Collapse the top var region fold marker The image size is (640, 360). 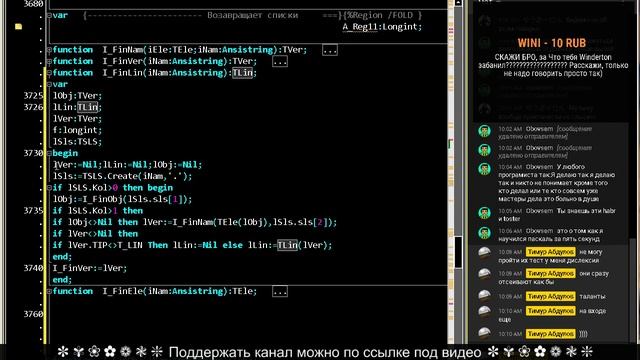[x=49, y=16]
